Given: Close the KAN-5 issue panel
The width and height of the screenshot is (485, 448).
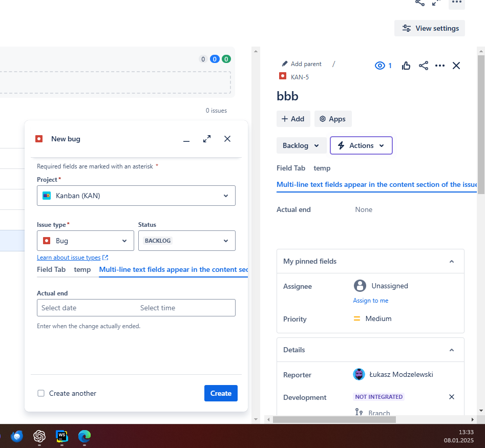Looking at the screenshot, I should point(456,66).
